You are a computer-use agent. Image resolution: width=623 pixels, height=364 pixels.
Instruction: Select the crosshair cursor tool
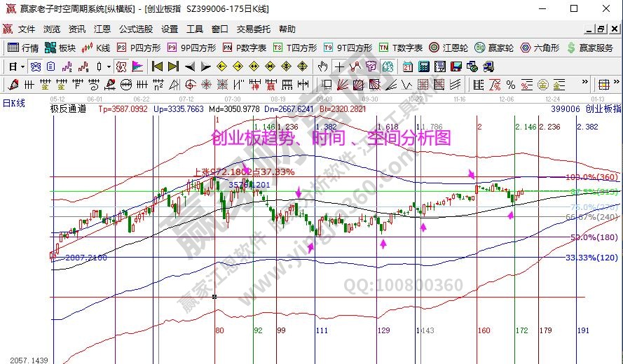click(339, 66)
